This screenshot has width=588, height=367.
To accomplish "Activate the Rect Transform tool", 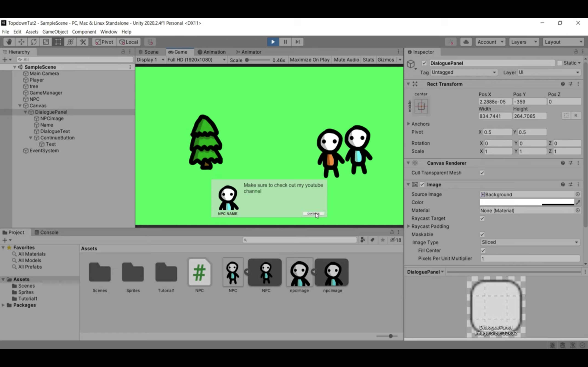I will (58, 42).
